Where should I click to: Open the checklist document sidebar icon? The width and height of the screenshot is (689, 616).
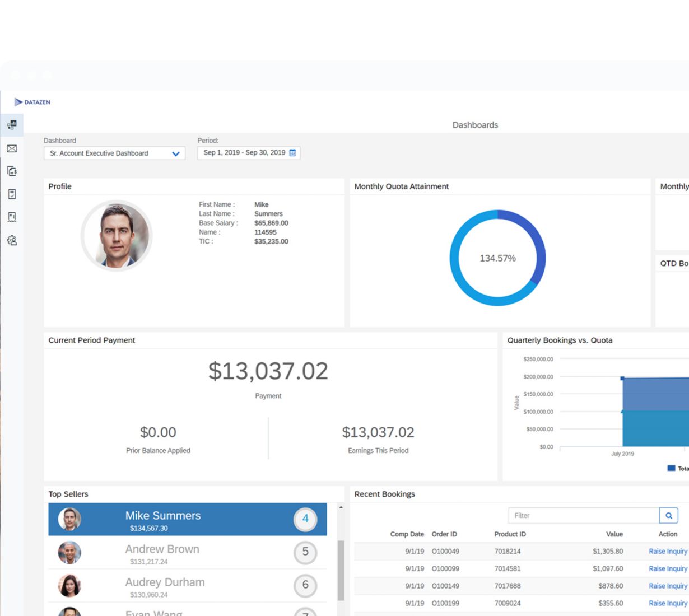point(12,194)
